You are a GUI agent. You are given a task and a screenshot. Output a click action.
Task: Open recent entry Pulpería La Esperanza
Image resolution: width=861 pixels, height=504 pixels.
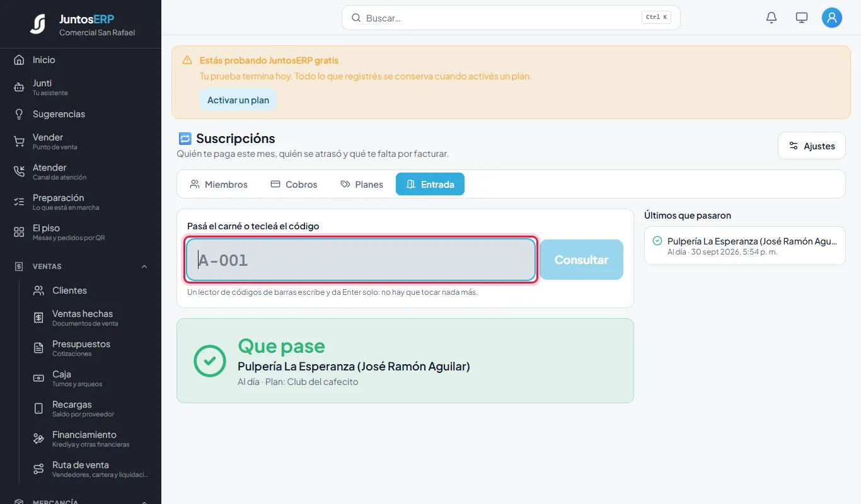745,246
